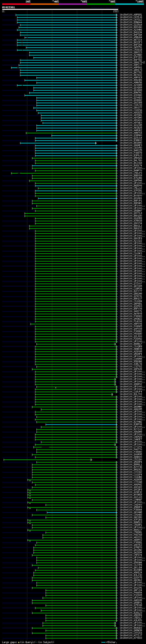Select hit label UniRef100_Q0UR95
The image size is (146, 644).
(x=131, y=454)
